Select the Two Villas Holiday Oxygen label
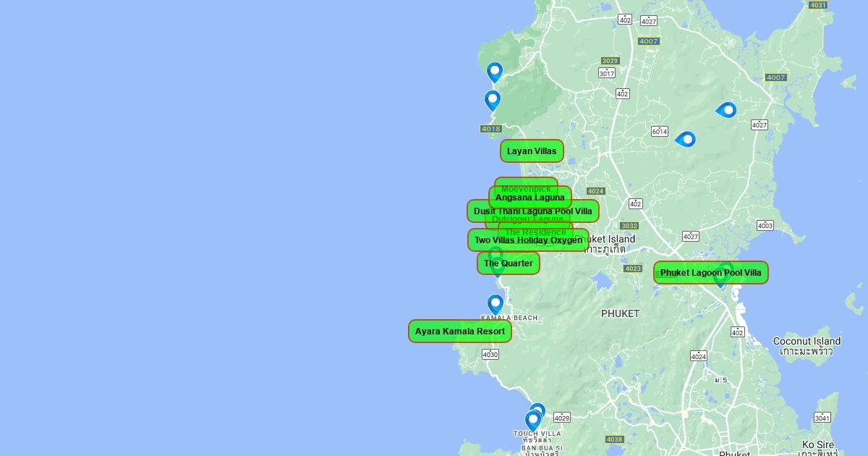 [x=528, y=240]
